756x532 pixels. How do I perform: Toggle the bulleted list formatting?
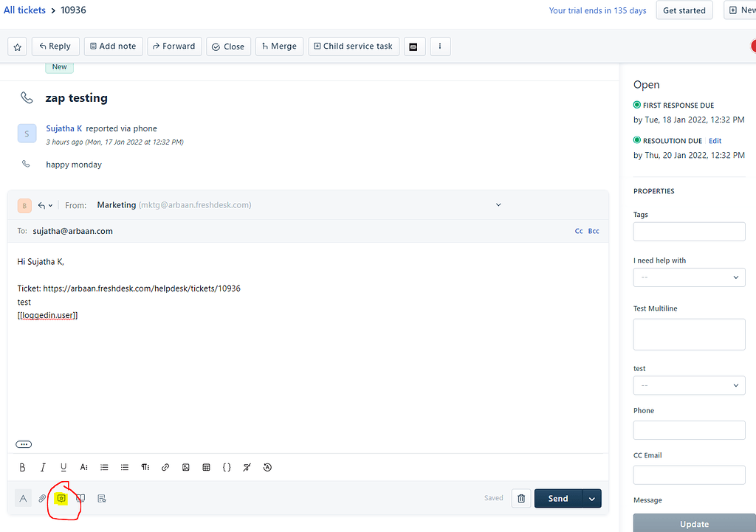tap(124, 467)
